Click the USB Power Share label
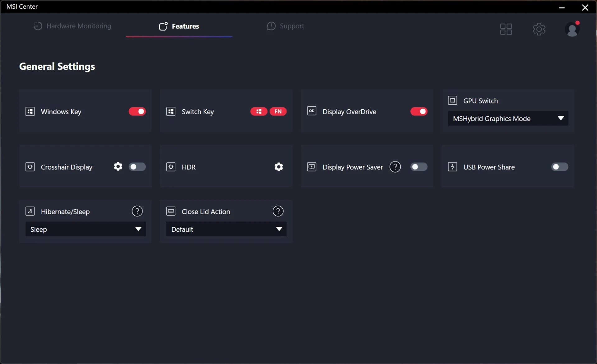Image resolution: width=597 pixels, height=364 pixels. coord(489,167)
